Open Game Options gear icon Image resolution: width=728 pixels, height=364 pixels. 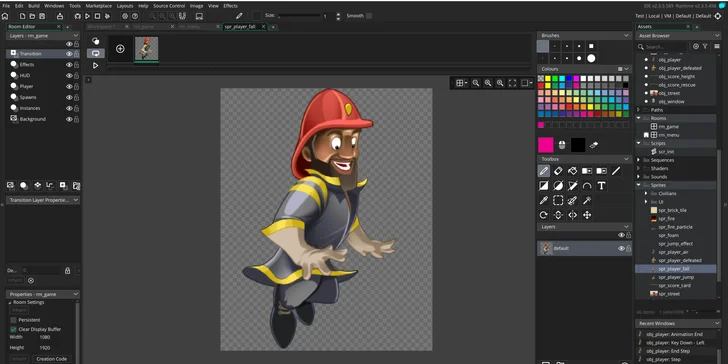click(x=125, y=16)
